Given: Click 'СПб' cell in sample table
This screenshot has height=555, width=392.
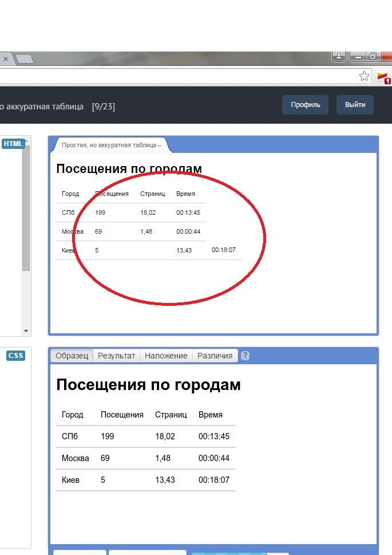Looking at the screenshot, I should (x=70, y=436).
